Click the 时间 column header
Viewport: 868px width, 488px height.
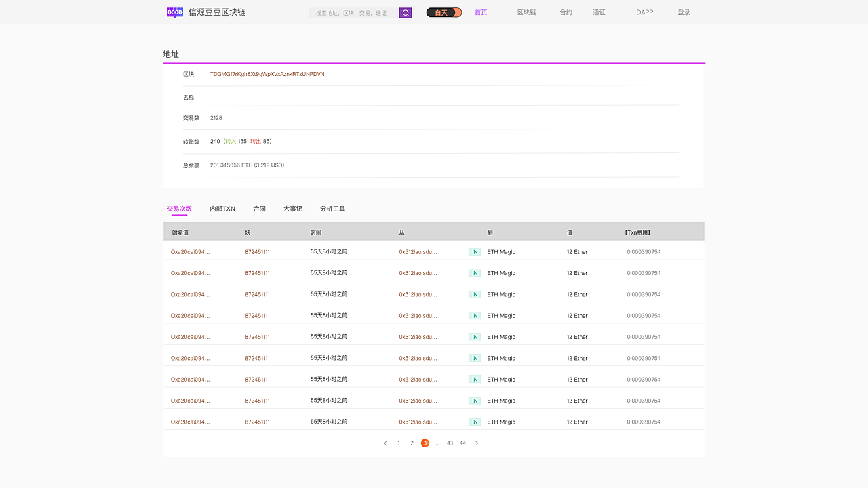[x=316, y=232]
